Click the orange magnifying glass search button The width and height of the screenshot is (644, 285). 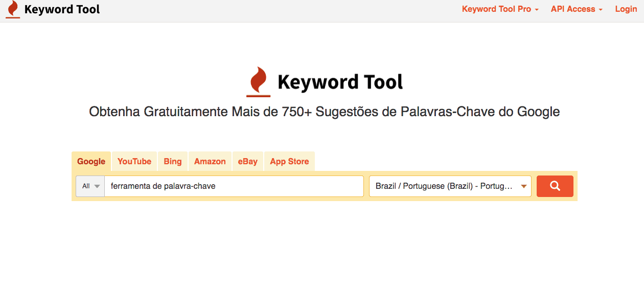(555, 186)
